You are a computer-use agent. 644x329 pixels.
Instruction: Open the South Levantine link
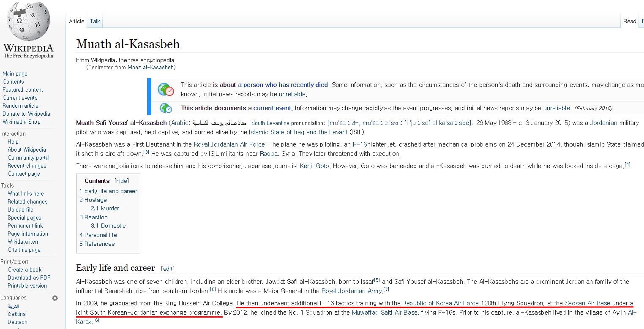coord(270,123)
